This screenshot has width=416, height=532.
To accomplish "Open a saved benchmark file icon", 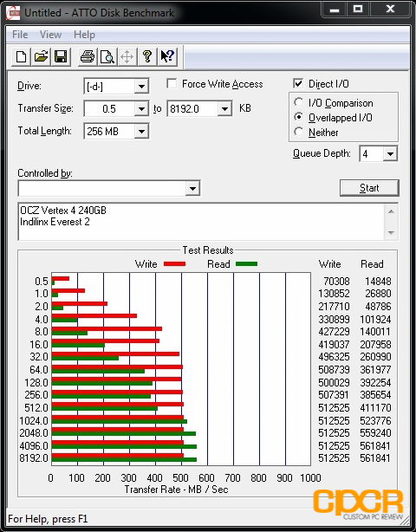I will tap(41, 56).
